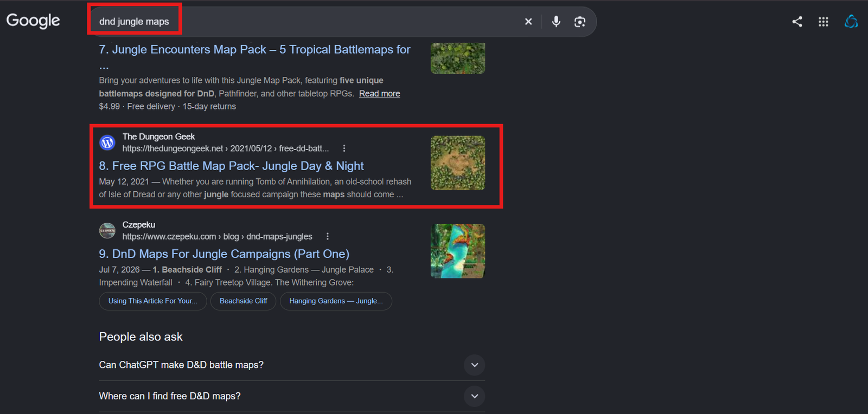The height and width of the screenshot is (414, 868).
Task: Open the Dungeon Geek jungle map thumbnail
Action: (458, 163)
